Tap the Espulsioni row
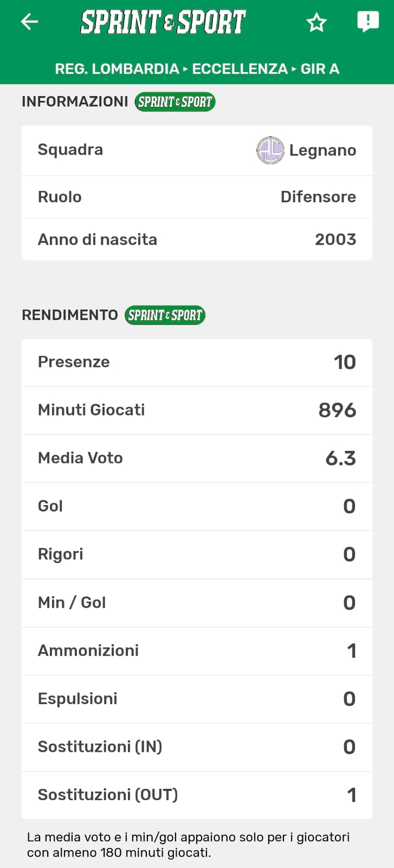Screen dimensions: 394x868 point(197,699)
